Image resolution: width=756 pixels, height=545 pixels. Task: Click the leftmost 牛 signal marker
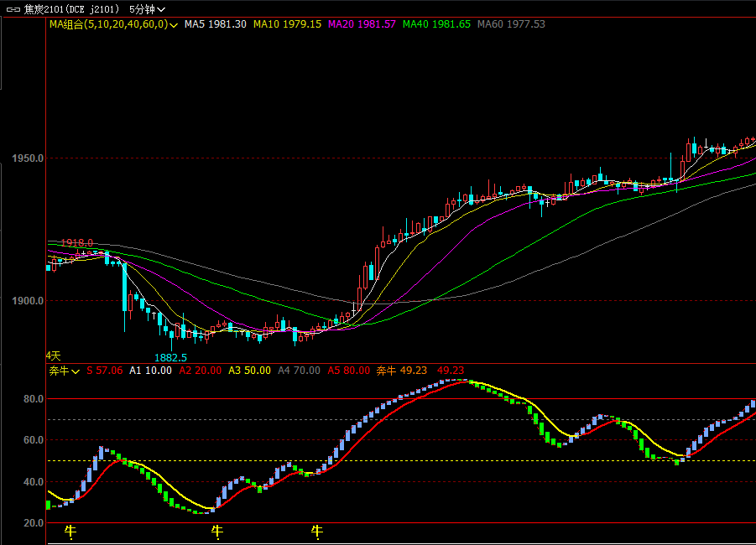(x=70, y=532)
